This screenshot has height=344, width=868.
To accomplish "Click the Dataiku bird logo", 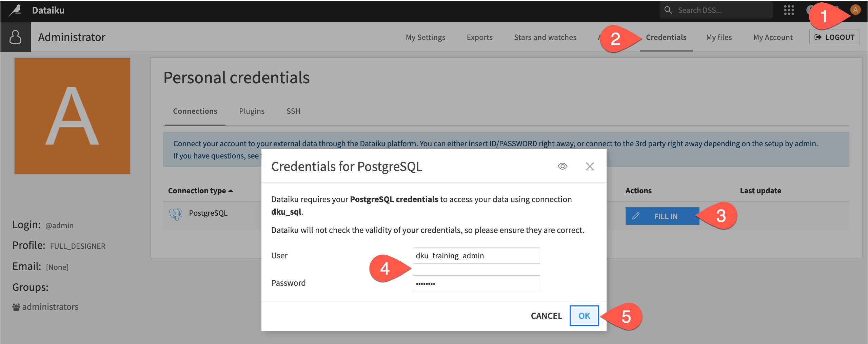I will 15,10.
